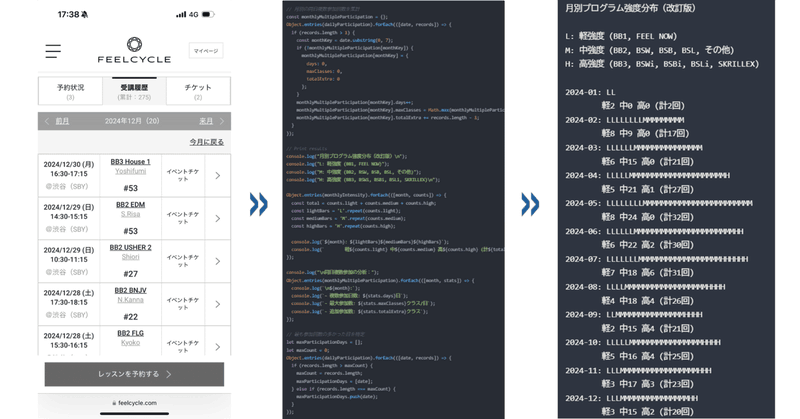Click the date 2024/12/28 (土) 17:30-18:15
The image size is (800, 419).
pos(69,298)
